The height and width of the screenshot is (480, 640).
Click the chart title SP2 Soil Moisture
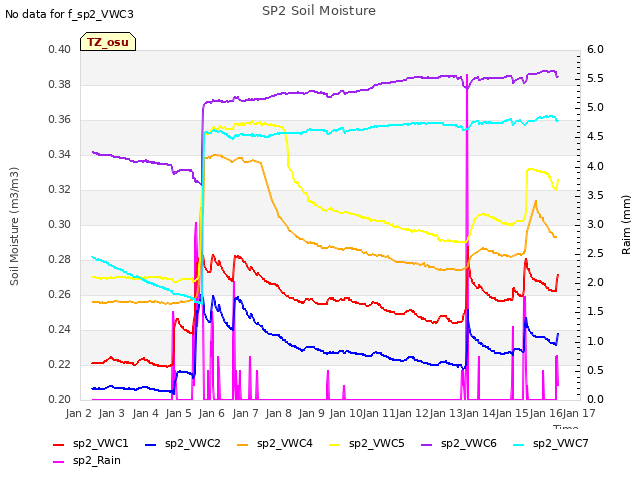click(319, 11)
